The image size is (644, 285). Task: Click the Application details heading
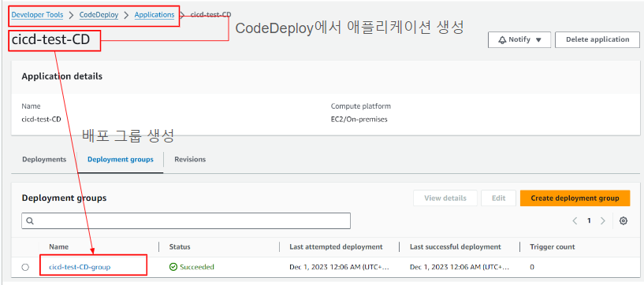pos(62,76)
